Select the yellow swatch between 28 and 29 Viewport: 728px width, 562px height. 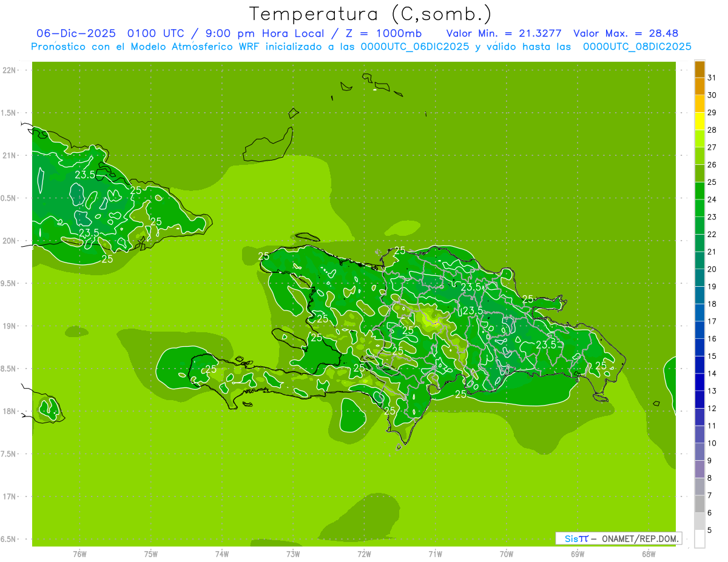click(x=699, y=121)
